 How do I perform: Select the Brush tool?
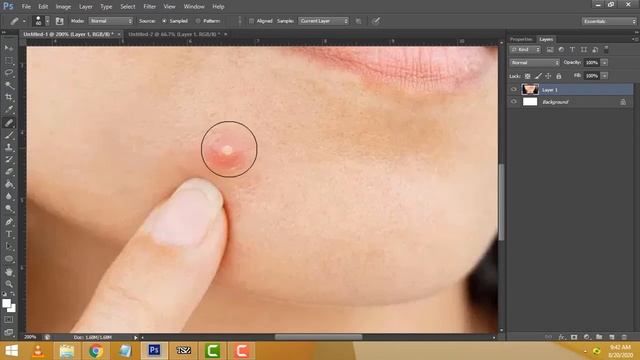coord(9,135)
